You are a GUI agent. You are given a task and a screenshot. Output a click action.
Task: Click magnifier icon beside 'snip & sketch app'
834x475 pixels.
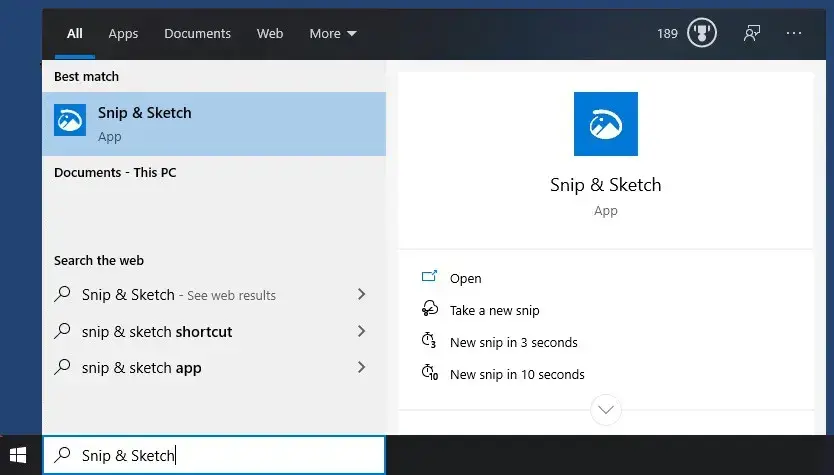tap(62, 366)
